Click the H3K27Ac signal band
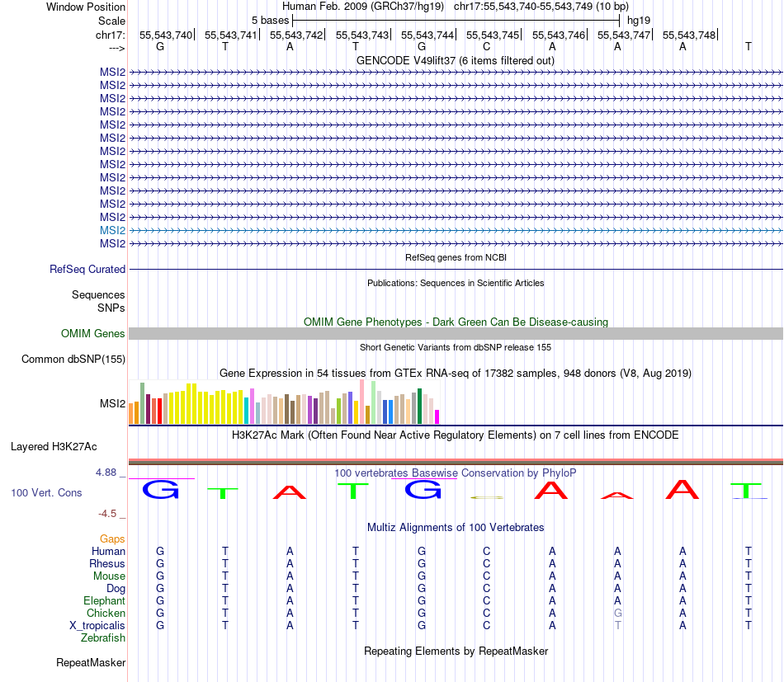The width and height of the screenshot is (784, 682). (456, 462)
